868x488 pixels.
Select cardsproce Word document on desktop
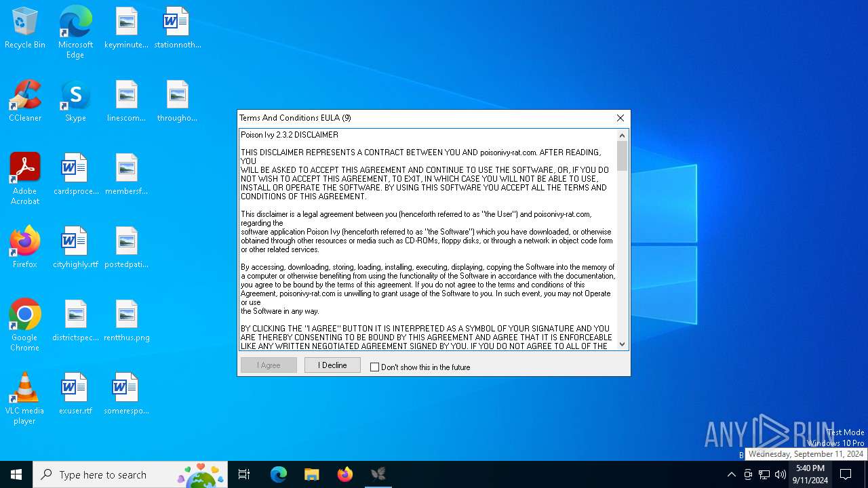pyautogui.click(x=75, y=174)
